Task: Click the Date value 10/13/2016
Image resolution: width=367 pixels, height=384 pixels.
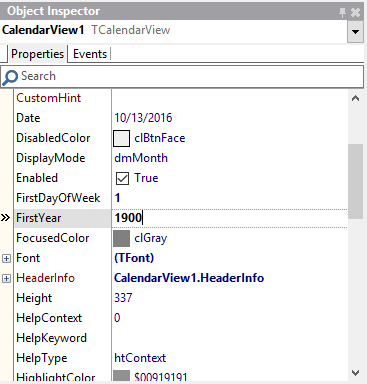Action: 143,118
